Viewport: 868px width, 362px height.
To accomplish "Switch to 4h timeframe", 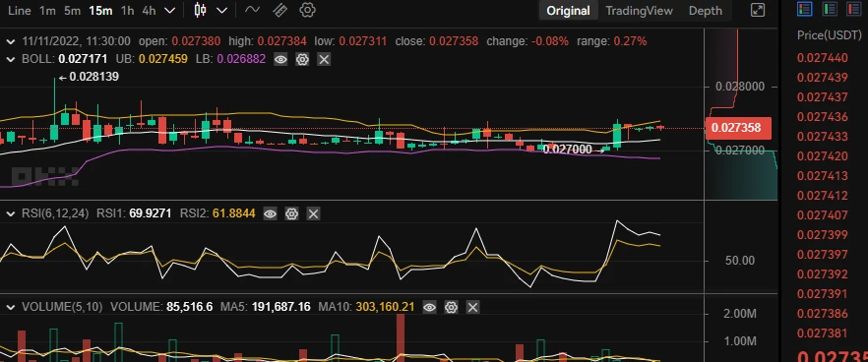I will pyautogui.click(x=149, y=11).
